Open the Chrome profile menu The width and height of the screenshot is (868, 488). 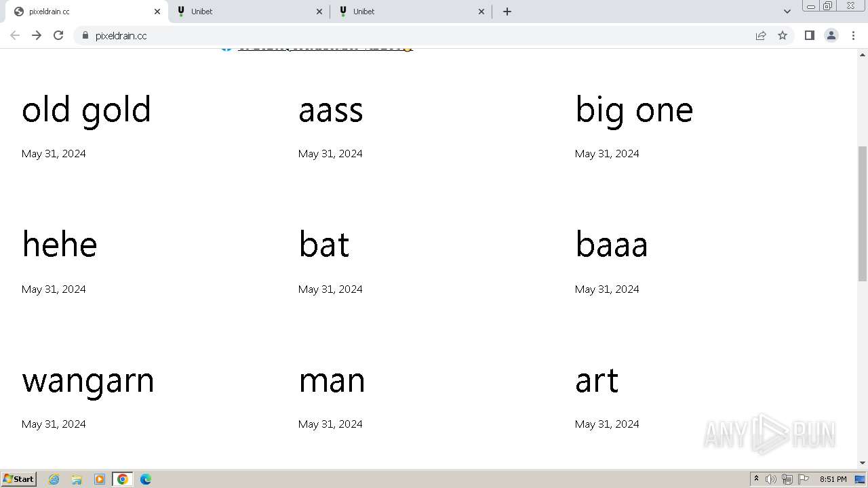(x=831, y=35)
